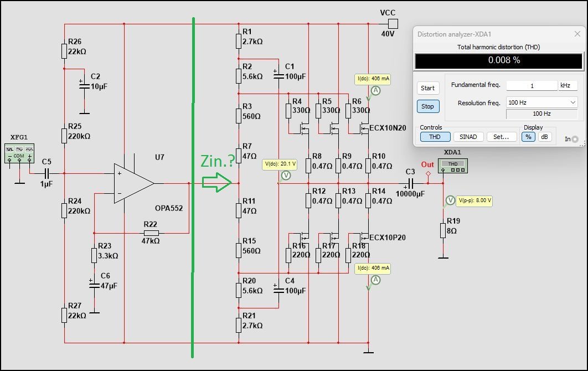
Task: Click the 0.008 % THD readout
Action: coord(499,60)
